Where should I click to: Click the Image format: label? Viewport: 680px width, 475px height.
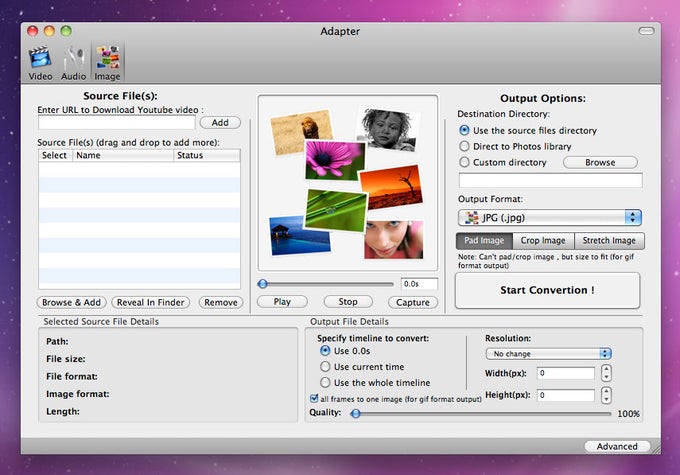[x=78, y=394]
